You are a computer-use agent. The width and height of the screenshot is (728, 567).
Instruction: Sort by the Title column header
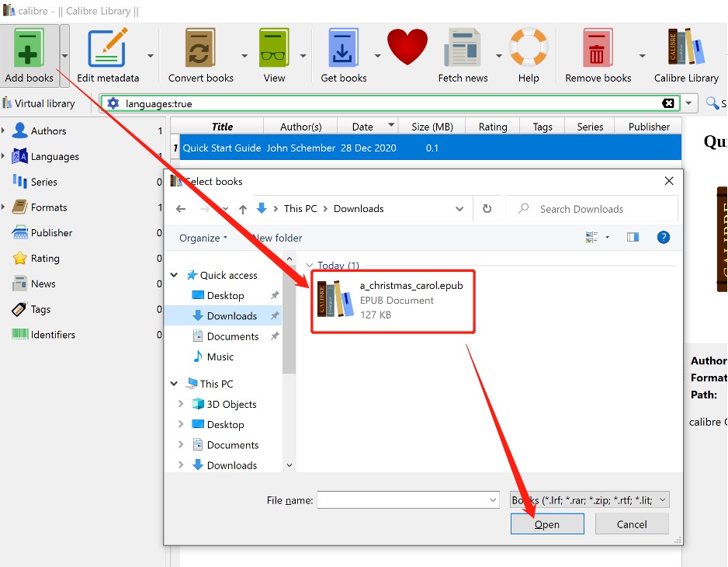(222, 127)
